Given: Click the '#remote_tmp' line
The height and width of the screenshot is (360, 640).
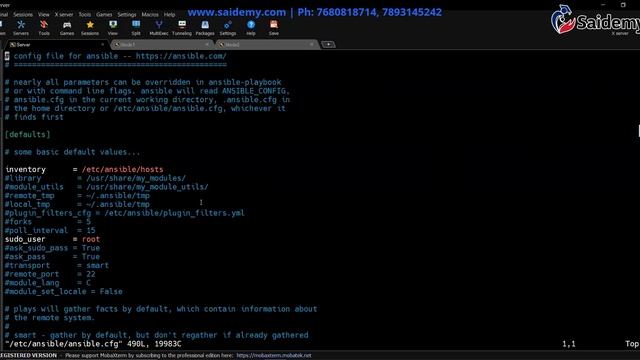Looking at the screenshot, I should pyautogui.click(x=77, y=196).
